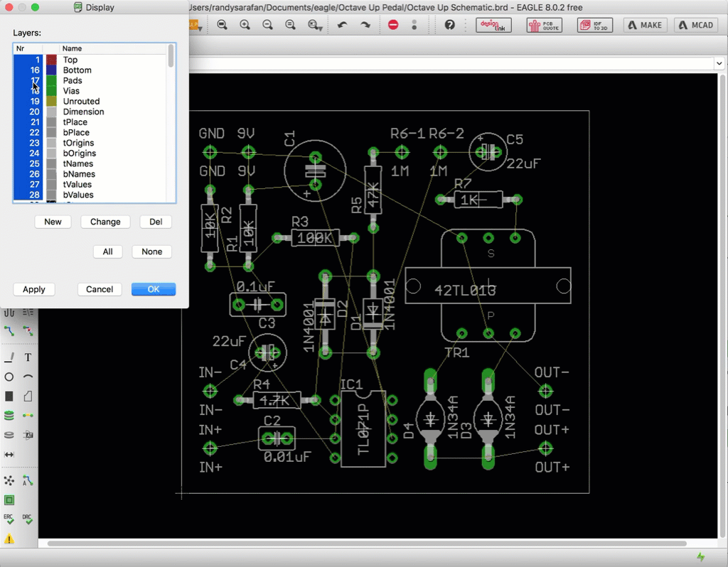The height and width of the screenshot is (567, 728).
Task: Click the MAKE toolbar button
Action: pos(645,25)
